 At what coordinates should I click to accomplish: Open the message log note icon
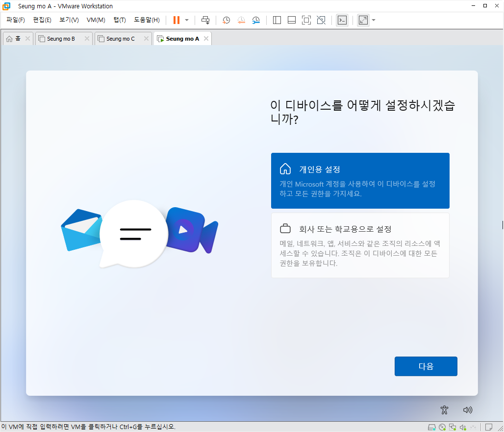489,427
